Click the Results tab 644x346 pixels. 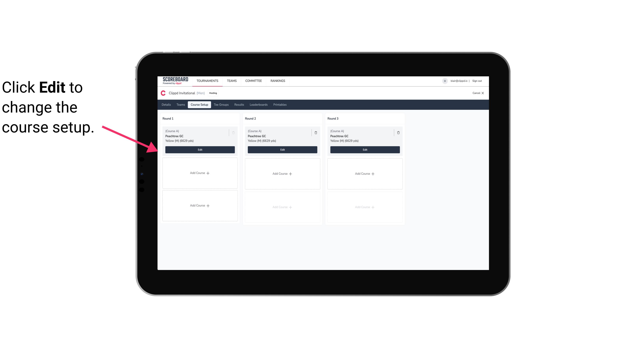point(239,105)
